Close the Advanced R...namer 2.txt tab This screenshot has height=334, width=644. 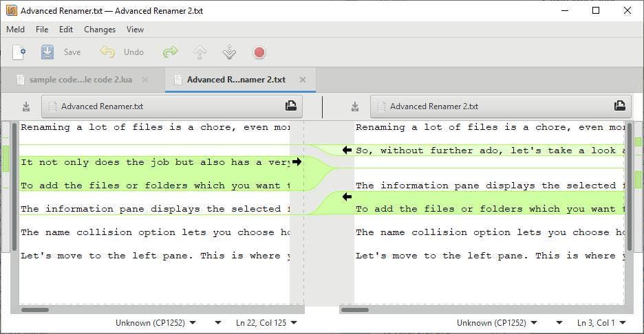[x=303, y=80]
